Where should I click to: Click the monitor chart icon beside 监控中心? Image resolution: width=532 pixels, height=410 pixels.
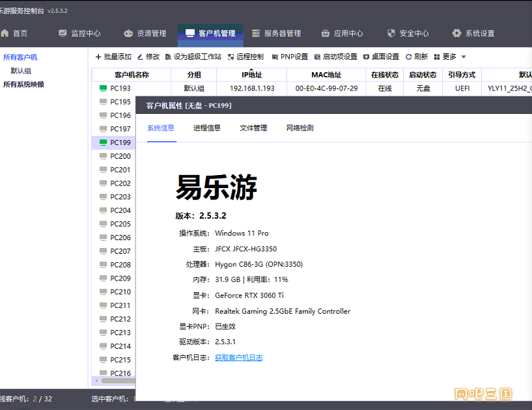[63, 33]
